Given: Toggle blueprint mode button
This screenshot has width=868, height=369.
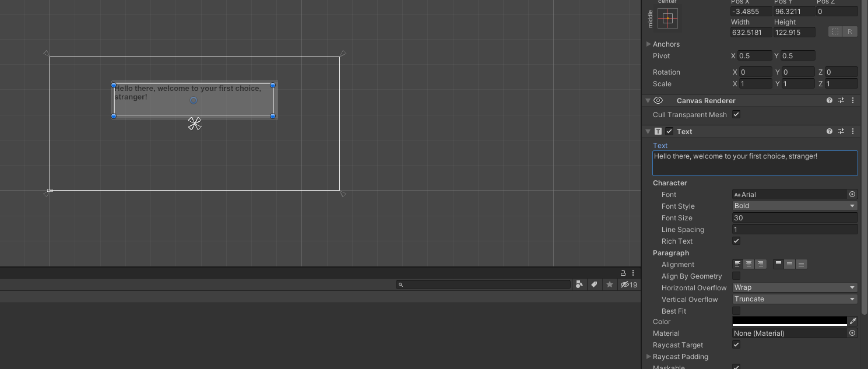Looking at the screenshot, I should pyautogui.click(x=835, y=31).
